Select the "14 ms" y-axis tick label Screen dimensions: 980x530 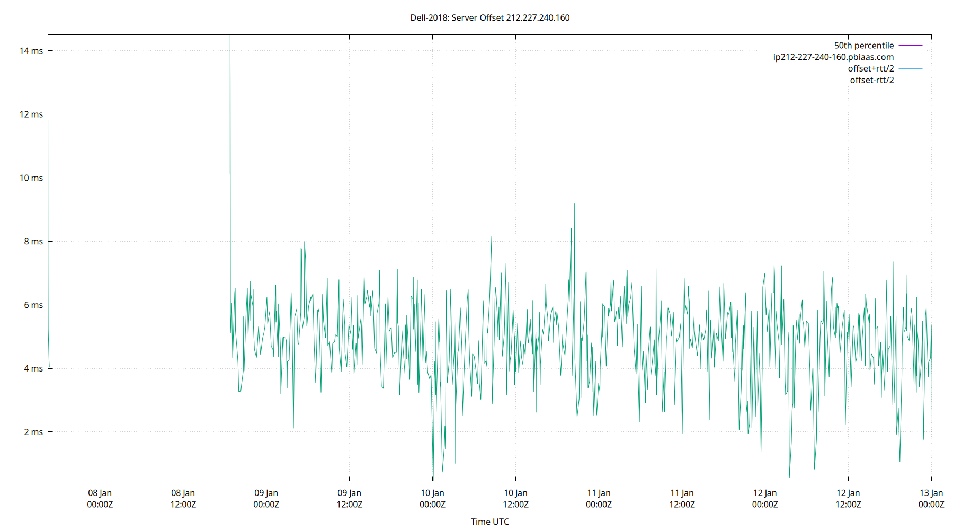click(x=31, y=52)
